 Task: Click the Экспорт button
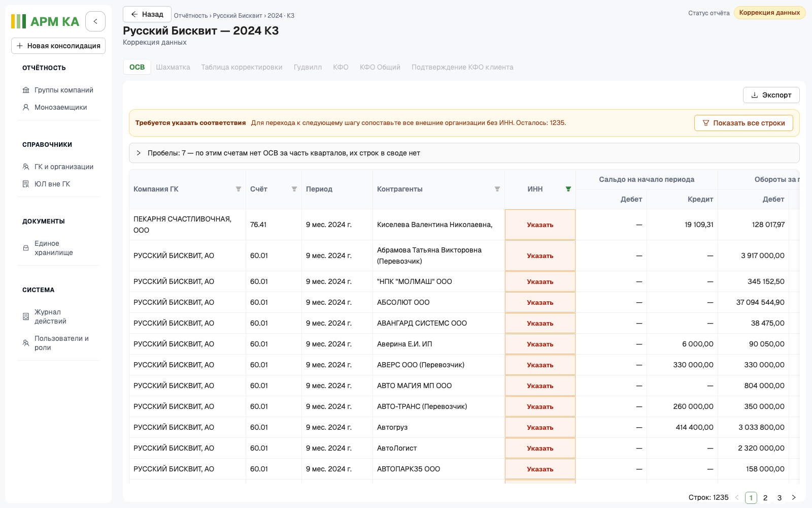point(771,95)
